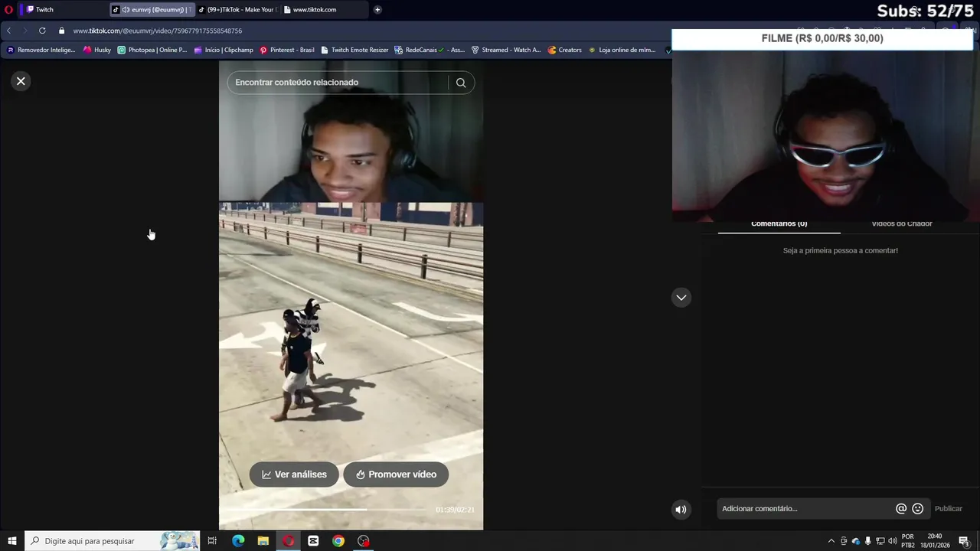Open the clock showing 20:40

pyautogui.click(x=935, y=541)
